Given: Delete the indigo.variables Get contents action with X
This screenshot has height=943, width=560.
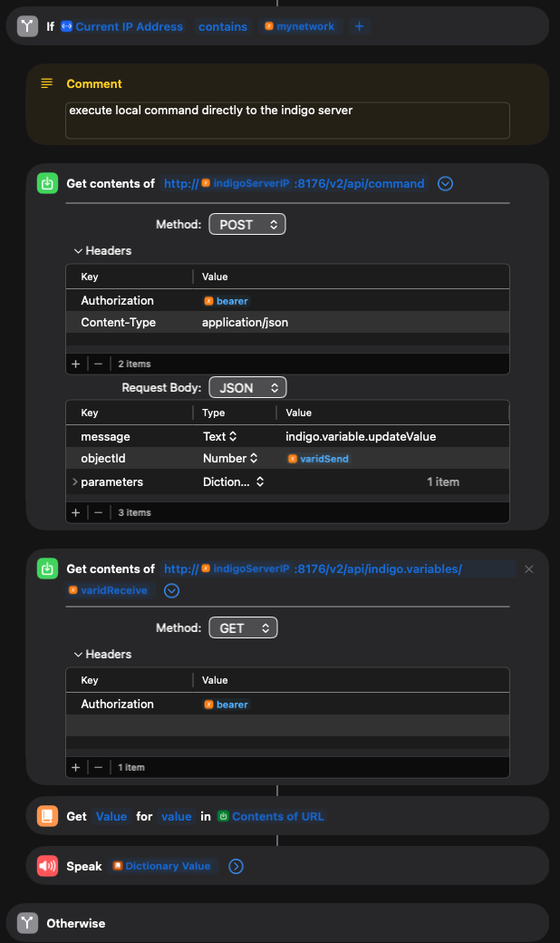Looking at the screenshot, I should 529,569.
